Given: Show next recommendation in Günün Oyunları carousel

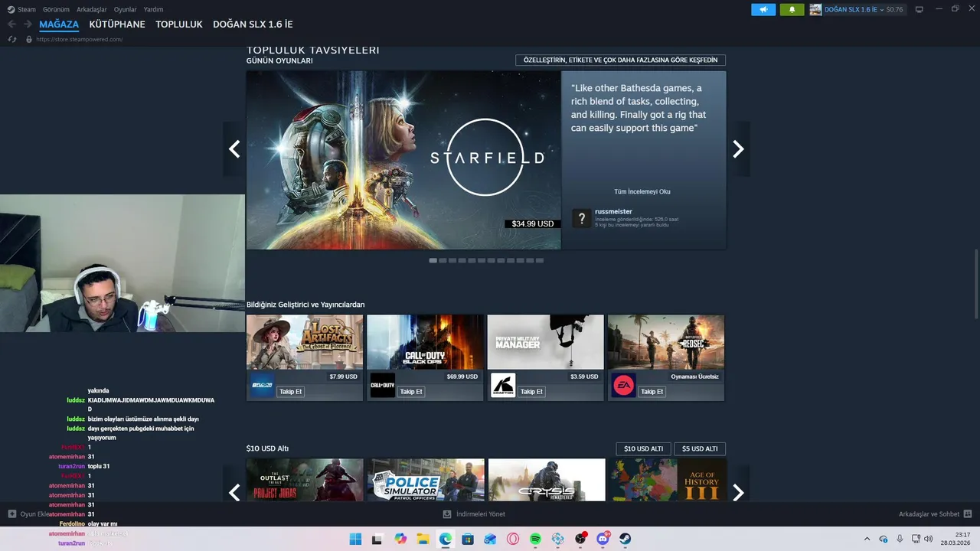Looking at the screenshot, I should [738, 149].
